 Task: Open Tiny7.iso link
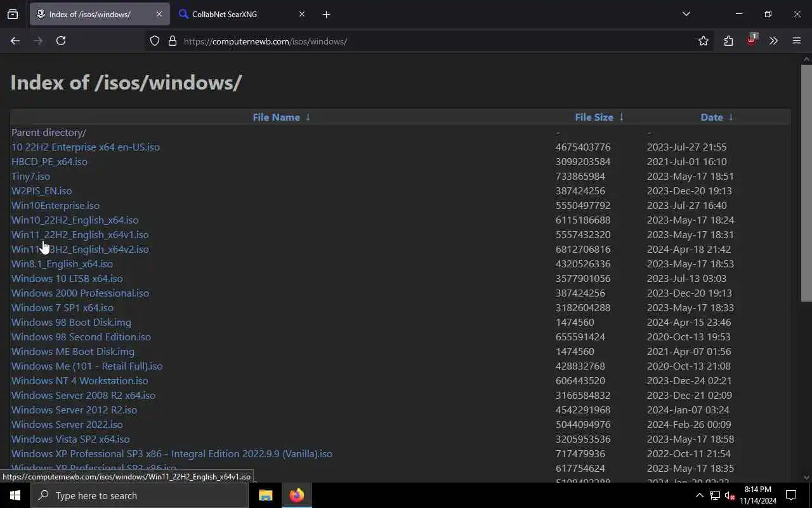pyautogui.click(x=30, y=176)
